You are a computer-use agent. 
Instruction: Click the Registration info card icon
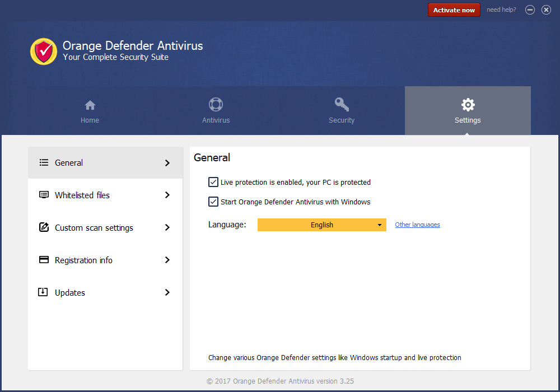[x=44, y=260]
